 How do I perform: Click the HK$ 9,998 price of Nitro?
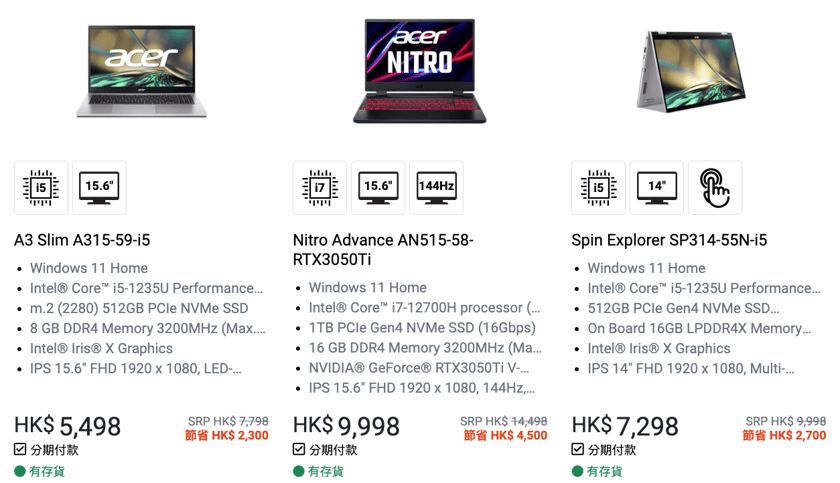coord(346,426)
